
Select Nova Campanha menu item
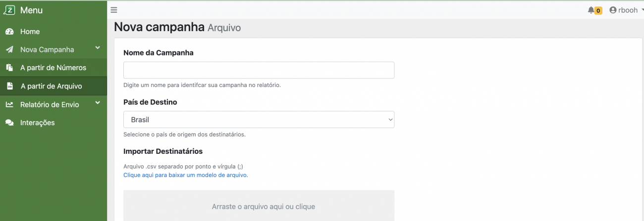tap(54, 49)
